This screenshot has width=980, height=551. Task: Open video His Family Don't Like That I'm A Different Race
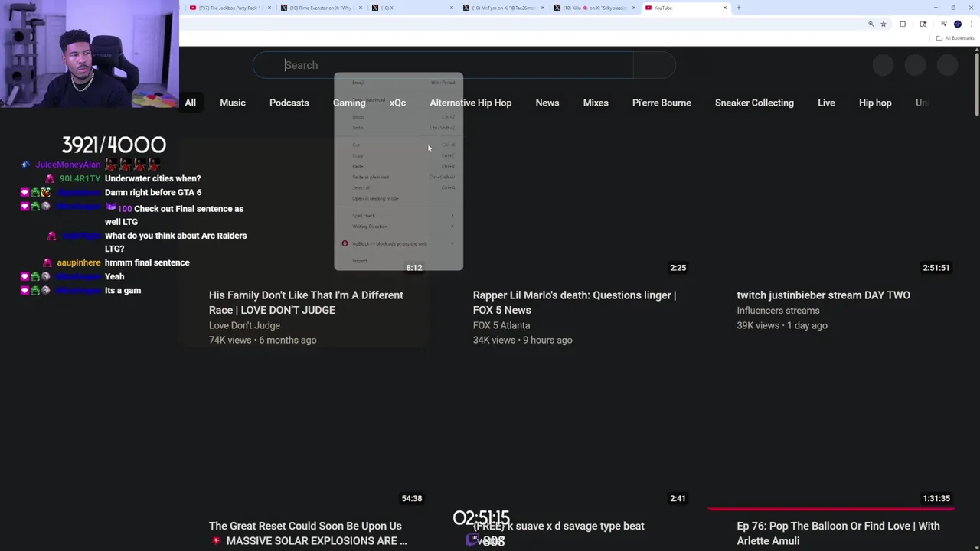[x=306, y=302]
